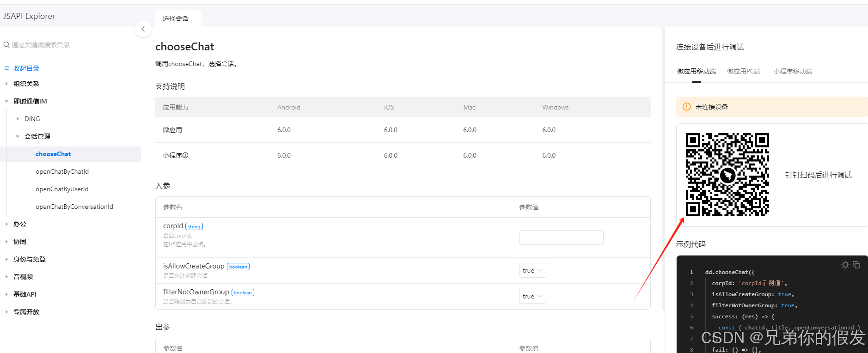Click the dd.chooseChat code line
The image size is (868, 353).
tap(730, 272)
